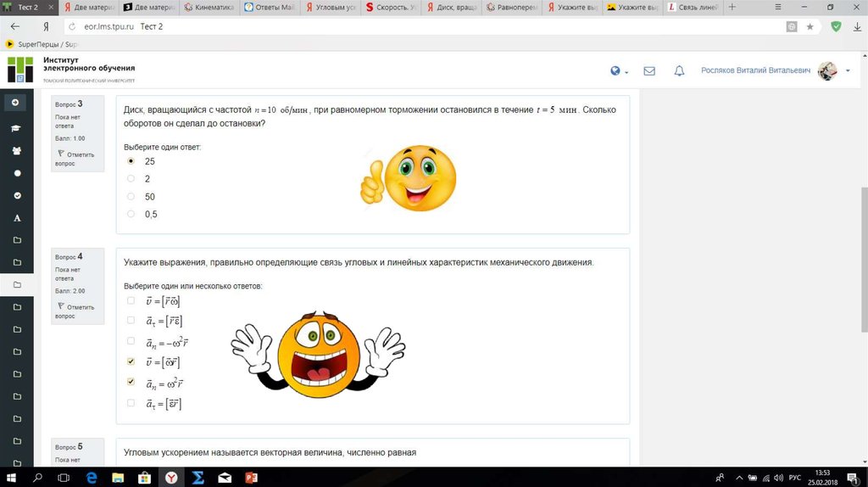Click the highlighted active folder in sidebar

pyautogui.click(x=17, y=284)
